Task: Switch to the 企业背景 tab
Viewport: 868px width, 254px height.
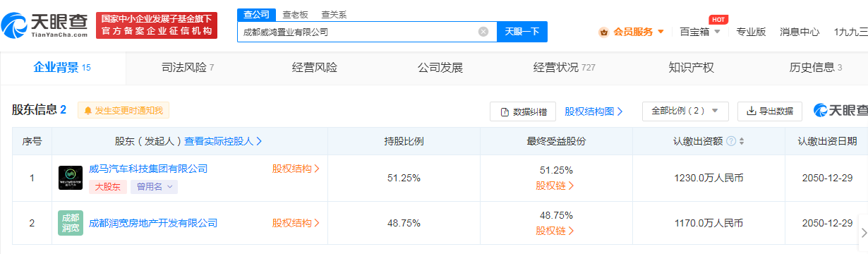Action: coord(62,68)
